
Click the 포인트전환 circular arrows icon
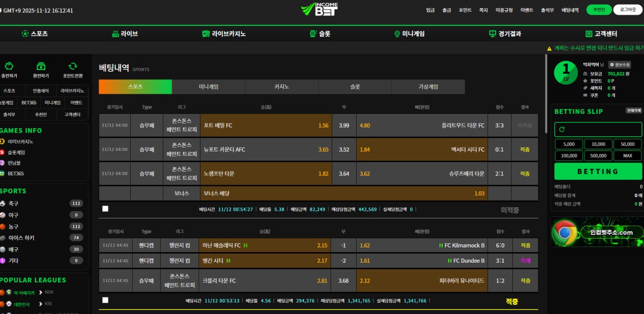(x=73, y=66)
